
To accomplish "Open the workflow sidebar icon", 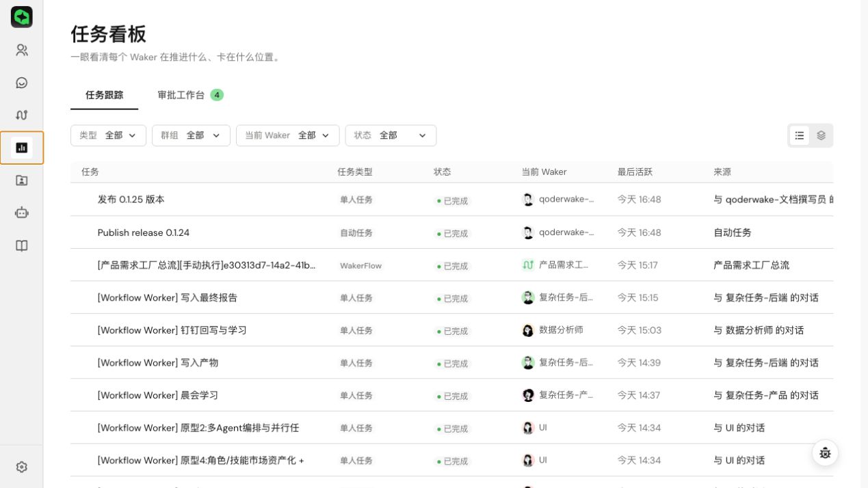I will pos(22,115).
